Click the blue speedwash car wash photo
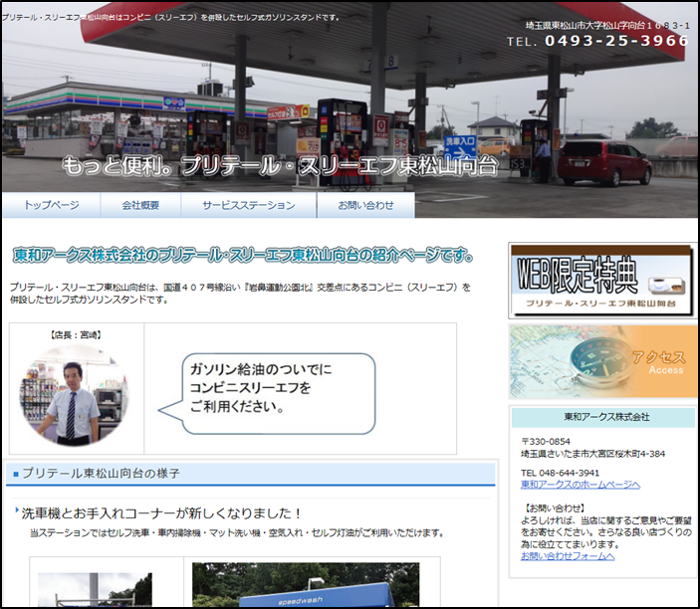The height and width of the screenshot is (609, 700). (305, 586)
